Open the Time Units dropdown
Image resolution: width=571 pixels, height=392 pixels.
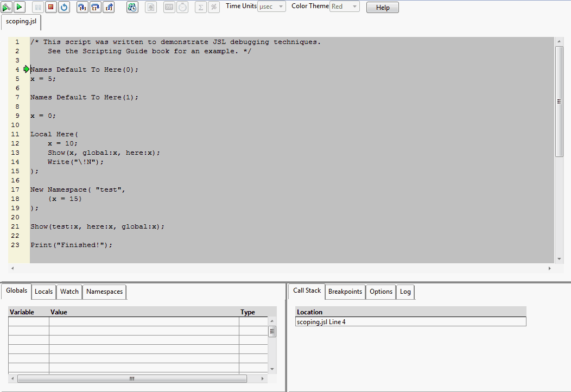tap(271, 7)
